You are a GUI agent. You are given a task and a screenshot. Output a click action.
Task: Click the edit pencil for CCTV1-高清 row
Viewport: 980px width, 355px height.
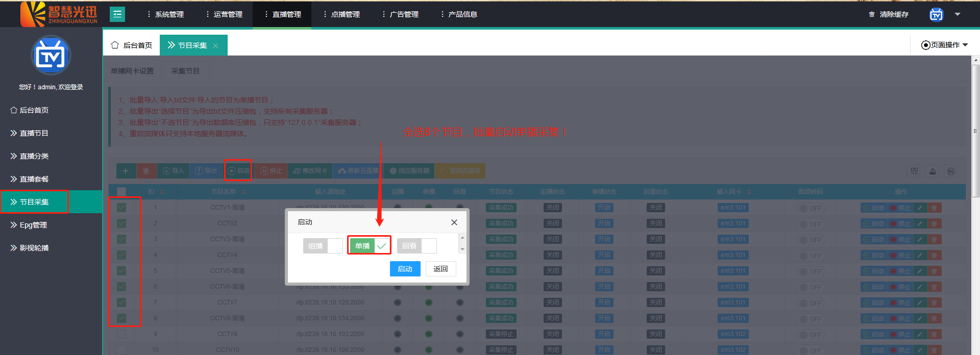[920, 208]
